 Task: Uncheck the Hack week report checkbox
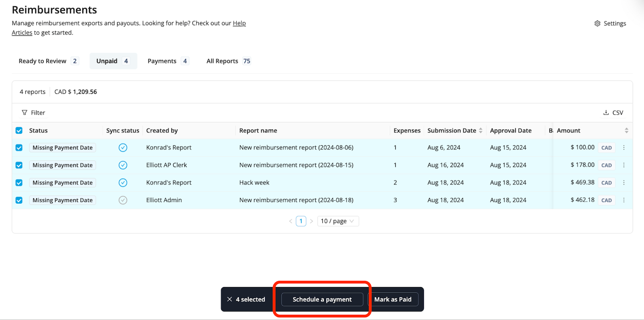point(19,183)
